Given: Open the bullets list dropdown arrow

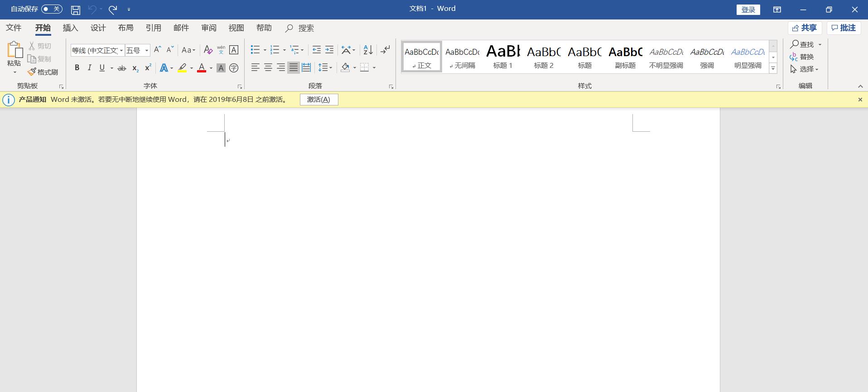Looking at the screenshot, I should (265, 50).
